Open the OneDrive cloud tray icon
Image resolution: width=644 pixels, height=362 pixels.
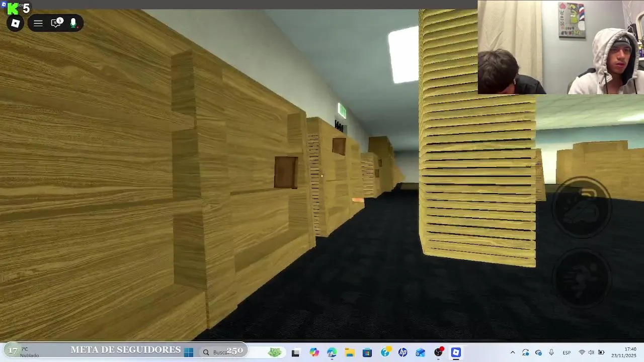(538, 352)
